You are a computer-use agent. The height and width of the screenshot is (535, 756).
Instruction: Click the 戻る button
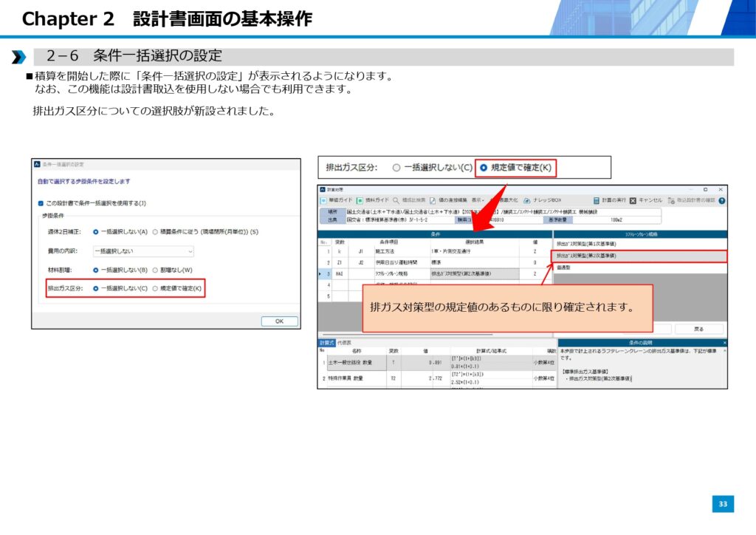point(698,329)
